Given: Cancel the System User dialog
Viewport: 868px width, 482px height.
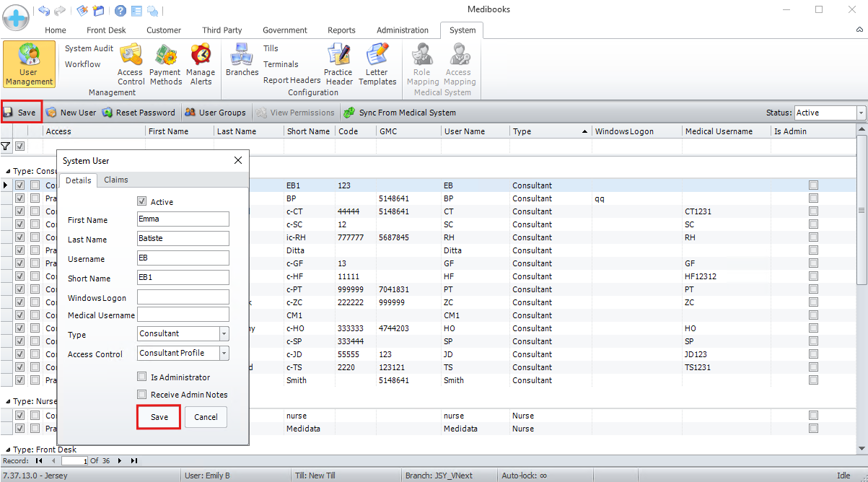Looking at the screenshot, I should 206,417.
